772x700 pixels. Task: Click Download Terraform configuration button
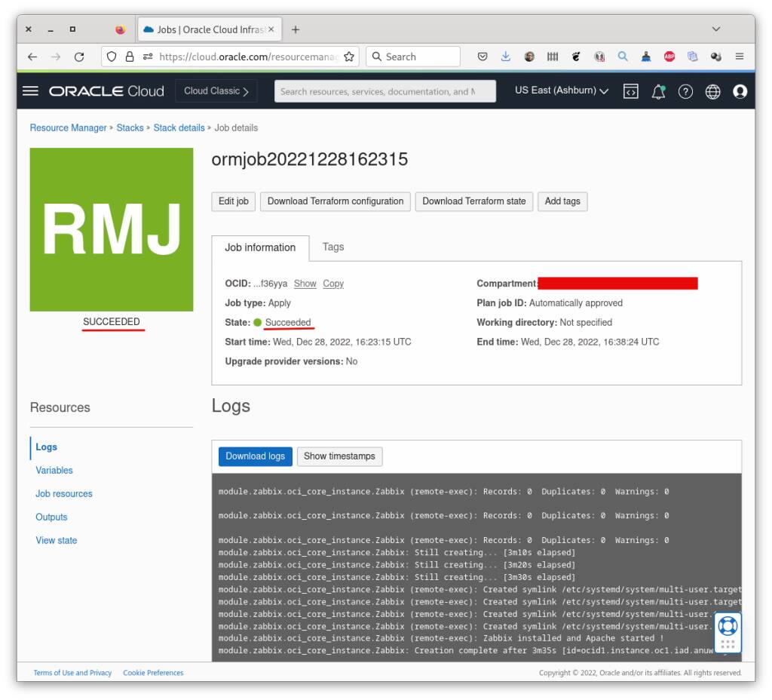(x=335, y=201)
